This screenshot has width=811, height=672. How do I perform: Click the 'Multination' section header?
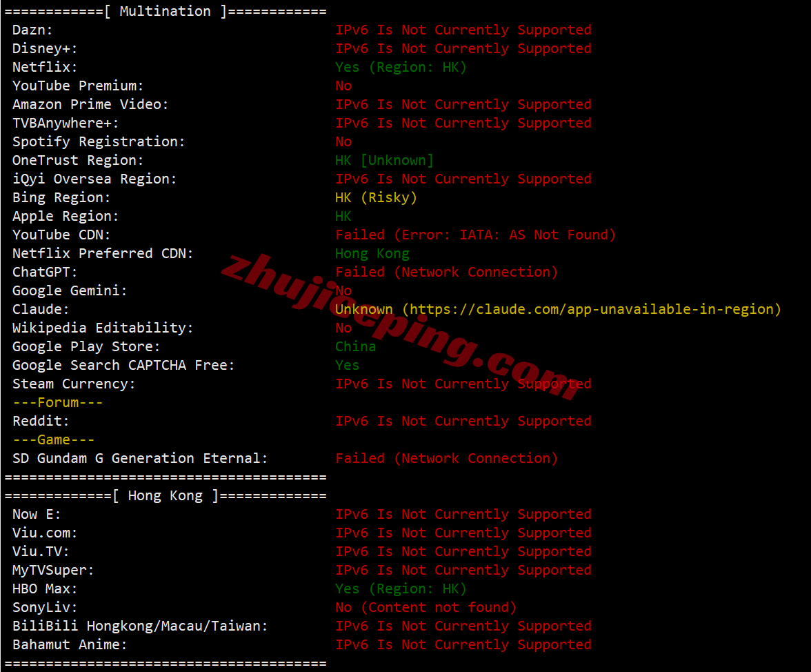pos(165,11)
